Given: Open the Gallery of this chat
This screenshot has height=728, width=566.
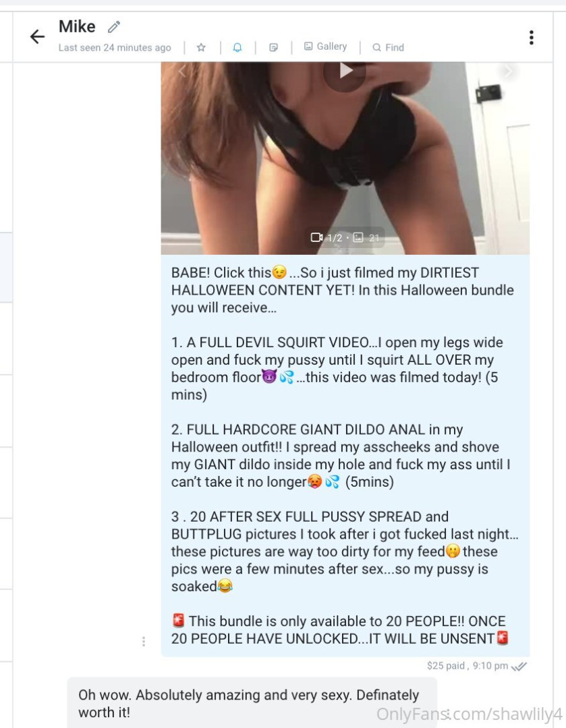Looking at the screenshot, I should pyautogui.click(x=325, y=47).
